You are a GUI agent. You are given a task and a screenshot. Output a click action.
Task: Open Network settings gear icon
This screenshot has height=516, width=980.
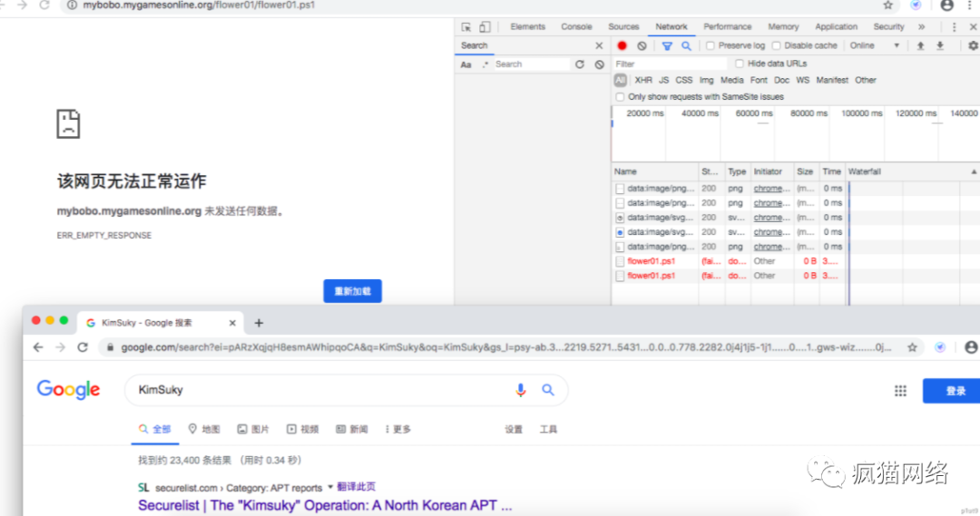tap(973, 45)
